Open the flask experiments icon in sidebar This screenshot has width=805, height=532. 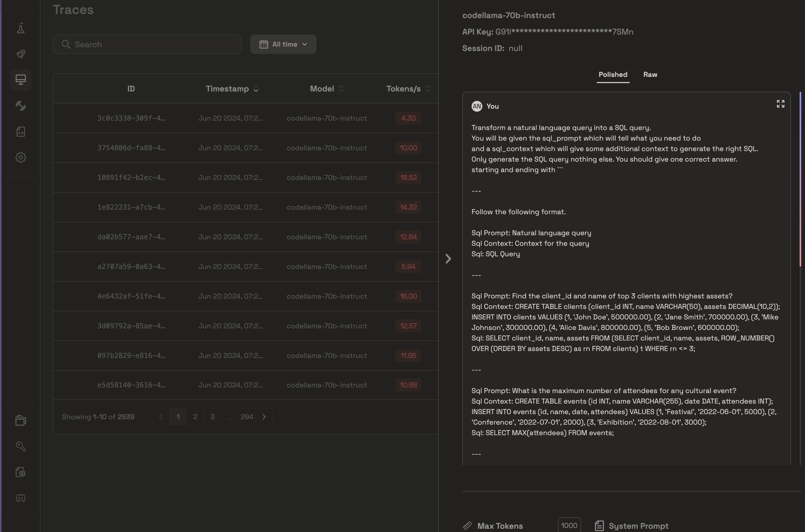click(21, 29)
